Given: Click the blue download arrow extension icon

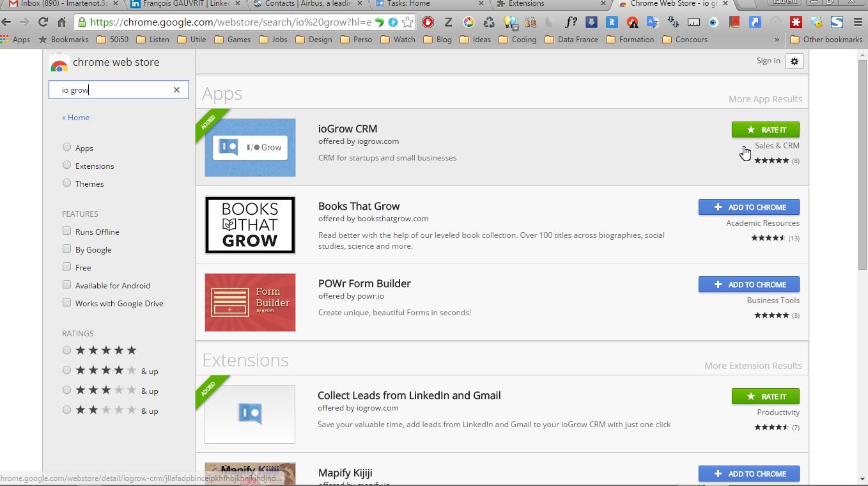Looking at the screenshot, I should [591, 22].
